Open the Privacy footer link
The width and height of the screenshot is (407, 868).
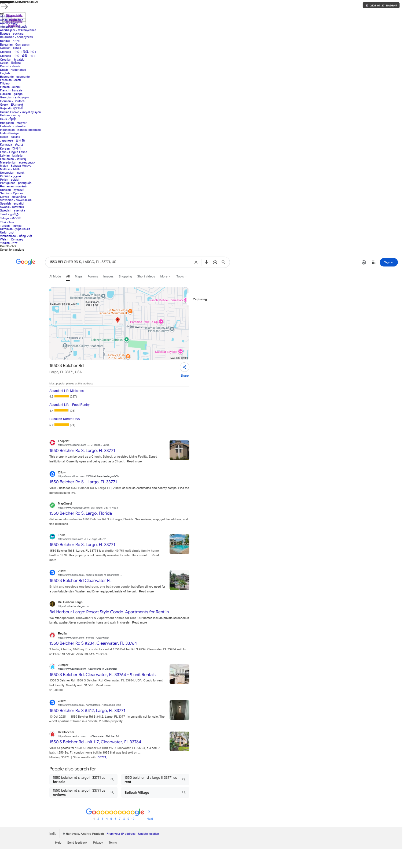[x=98, y=843]
